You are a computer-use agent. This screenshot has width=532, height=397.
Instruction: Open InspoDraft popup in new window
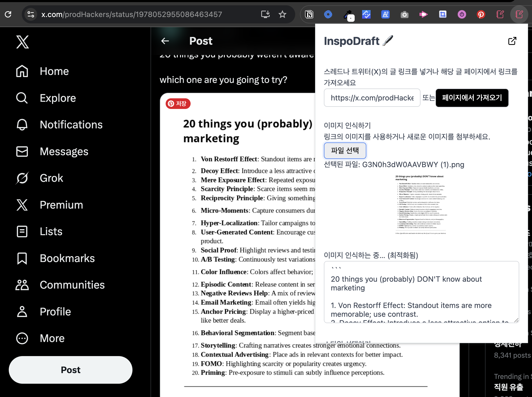pyautogui.click(x=512, y=41)
